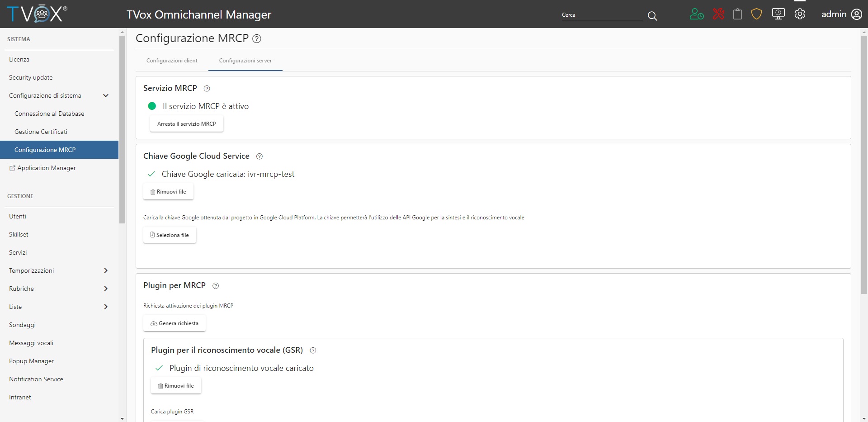Image resolution: width=868 pixels, height=422 pixels.
Task: Click the main page vertical scrollbar
Action: click(864, 165)
